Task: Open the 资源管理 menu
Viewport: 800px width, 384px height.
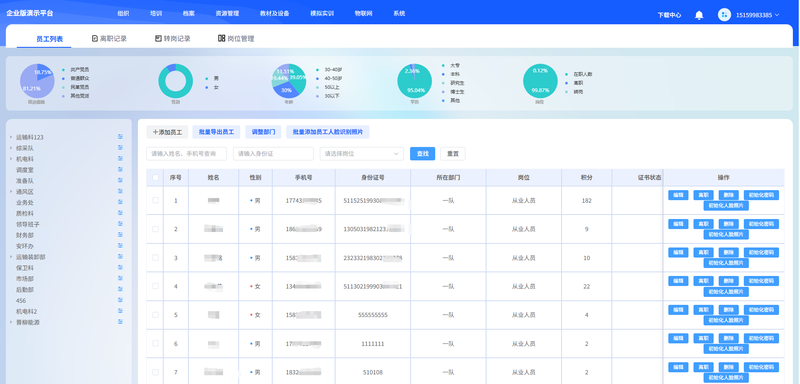Action: 227,14
